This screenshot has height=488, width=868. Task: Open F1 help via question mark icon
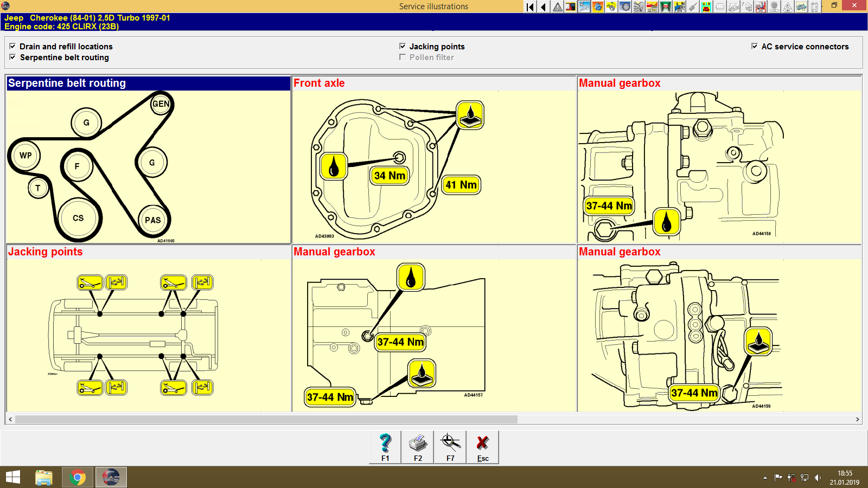pyautogui.click(x=385, y=446)
